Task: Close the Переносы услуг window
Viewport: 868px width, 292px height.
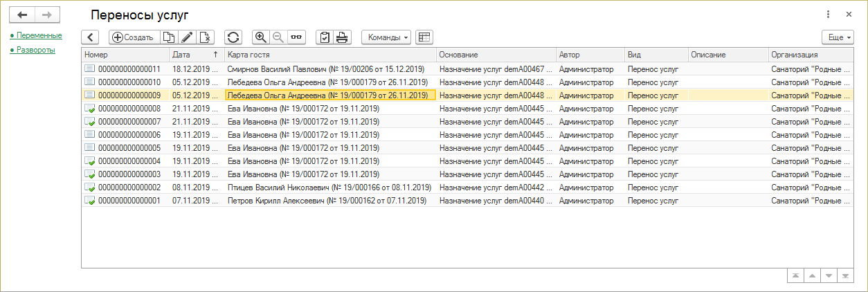Action: click(849, 15)
